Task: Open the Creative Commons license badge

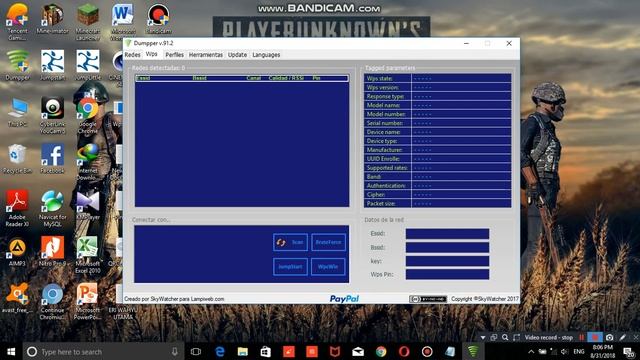Action: pyautogui.click(x=428, y=299)
